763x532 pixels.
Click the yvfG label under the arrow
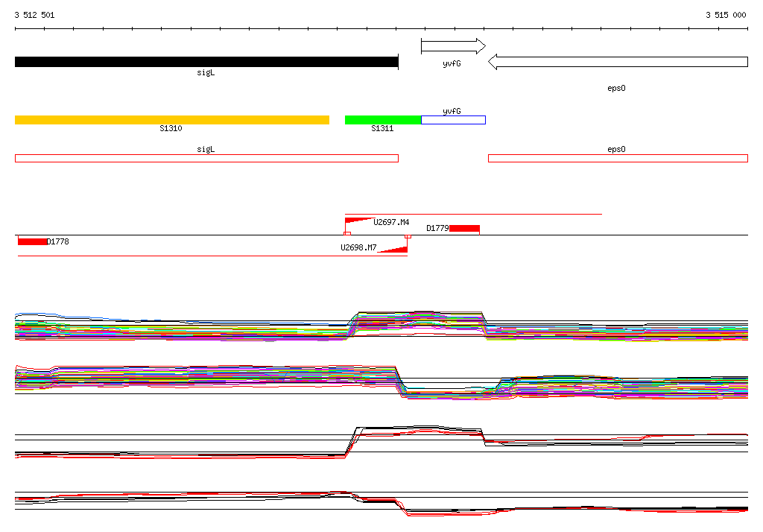point(452,64)
